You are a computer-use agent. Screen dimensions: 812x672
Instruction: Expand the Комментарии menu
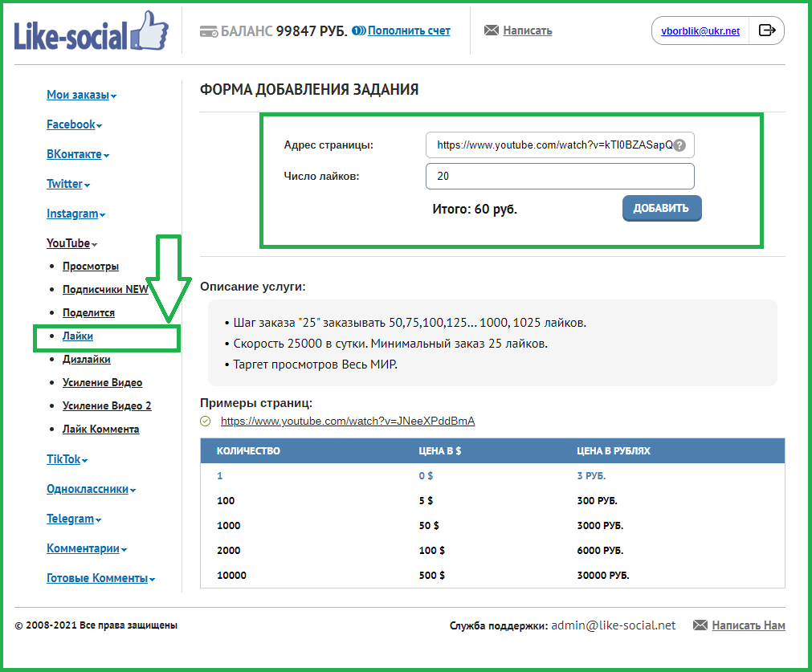[87, 548]
